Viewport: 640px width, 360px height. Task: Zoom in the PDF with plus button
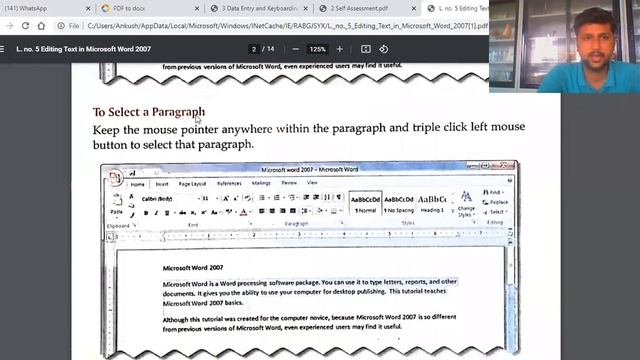pos(340,49)
